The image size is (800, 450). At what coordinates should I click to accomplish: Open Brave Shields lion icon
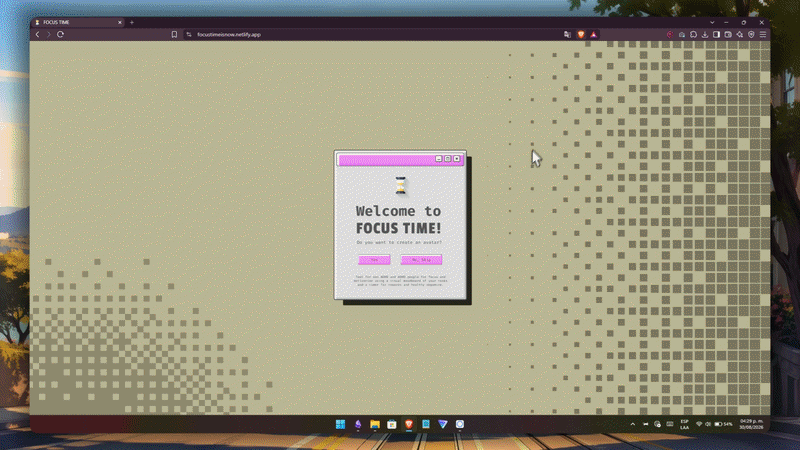coord(581,34)
